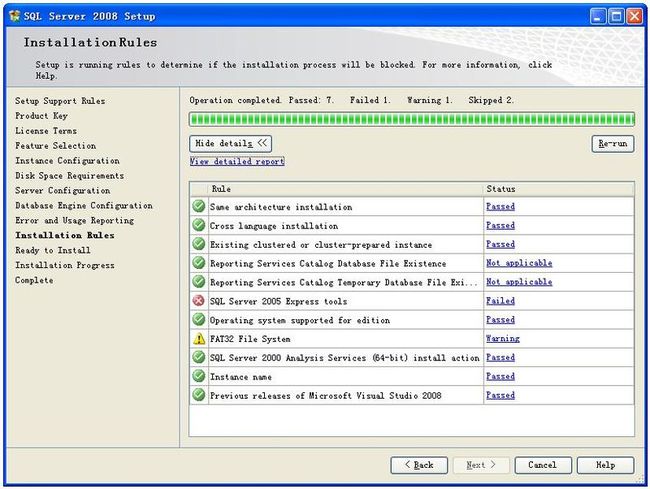Select Product Key step in sidebar
The image size is (650, 489).
coord(41,116)
